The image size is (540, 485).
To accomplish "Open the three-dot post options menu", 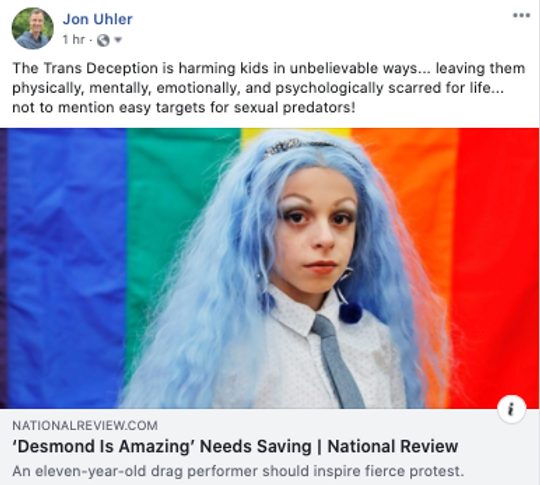I will coord(521,15).
